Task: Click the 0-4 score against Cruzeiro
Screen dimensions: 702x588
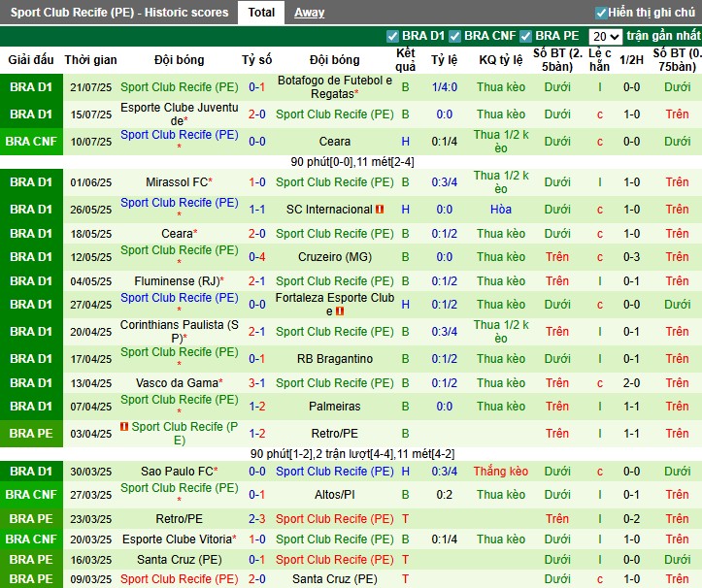Action: 257,257
